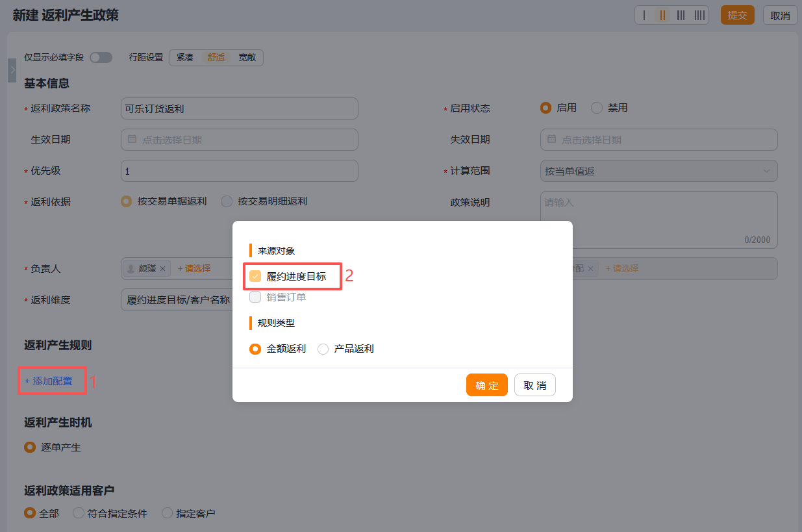The width and height of the screenshot is (802, 532).
Task: Click 请选择 link in 负责人 field
Action: pyautogui.click(x=194, y=268)
